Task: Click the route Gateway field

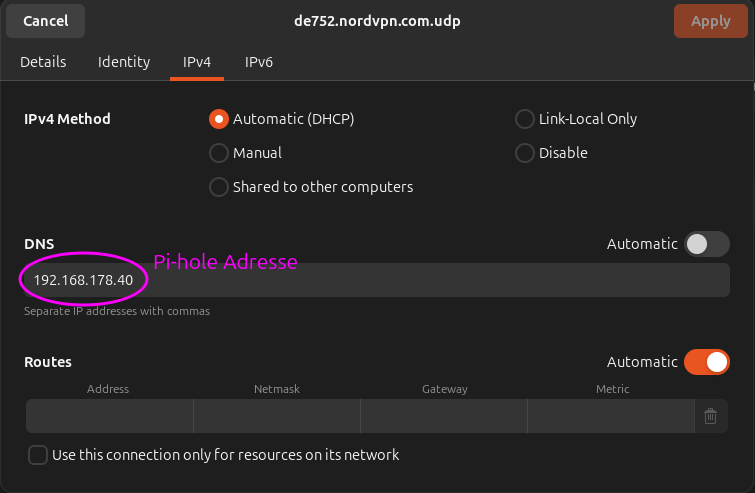Action: (x=444, y=416)
